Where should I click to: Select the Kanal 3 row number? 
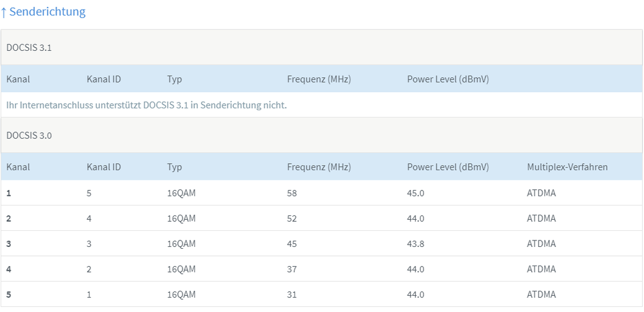click(9, 244)
